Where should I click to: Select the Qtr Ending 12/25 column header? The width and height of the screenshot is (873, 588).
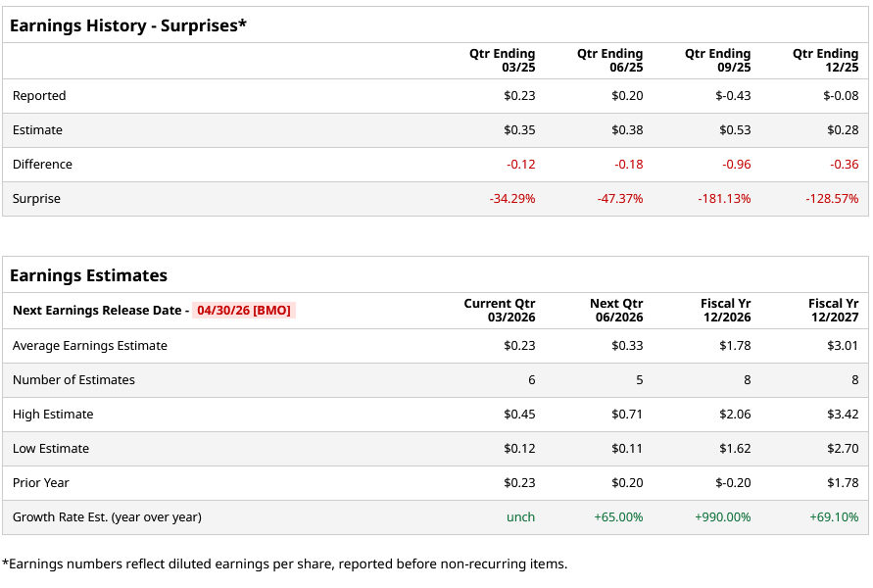click(826, 61)
